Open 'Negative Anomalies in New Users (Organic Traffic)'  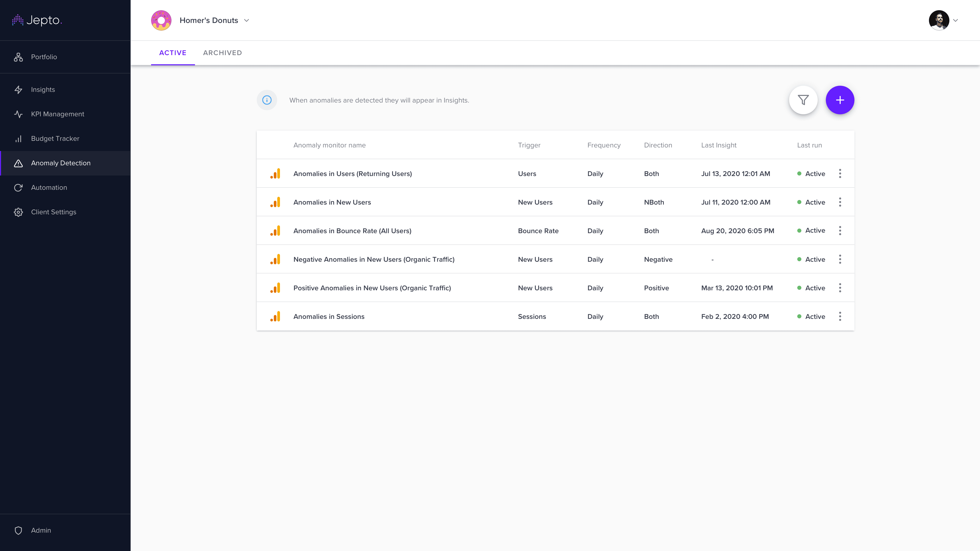click(x=374, y=259)
